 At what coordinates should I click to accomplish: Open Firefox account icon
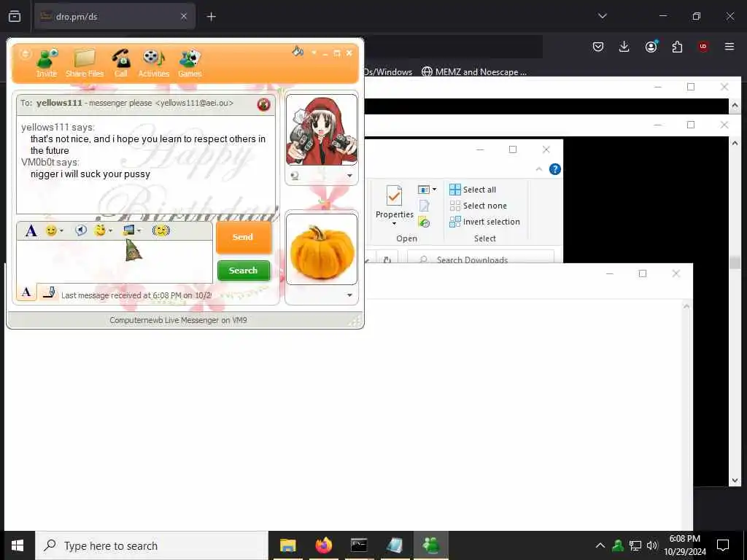tap(651, 47)
